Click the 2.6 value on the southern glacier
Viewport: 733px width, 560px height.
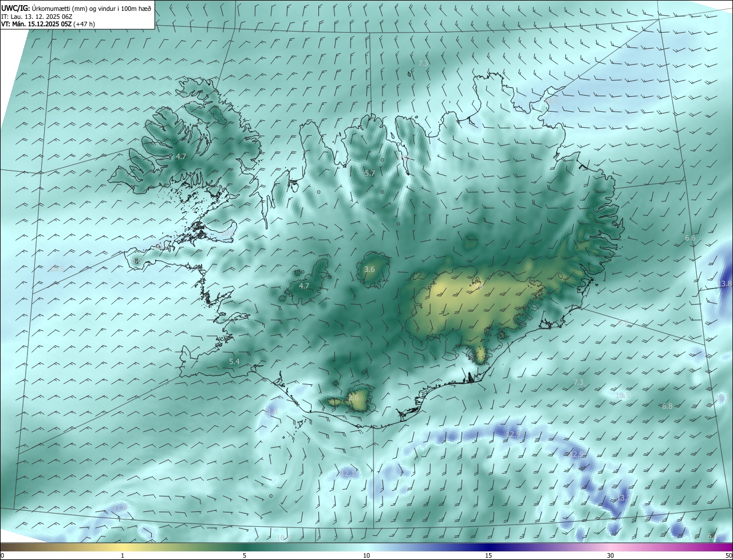click(x=353, y=397)
